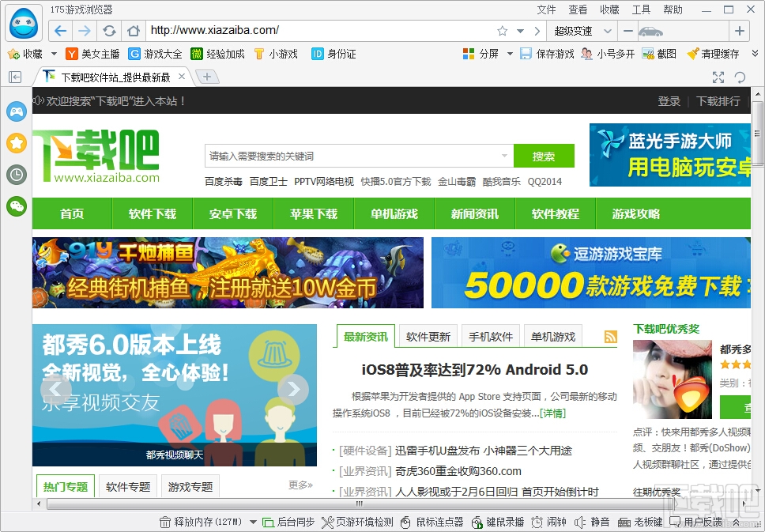765x532 pixels.
Task: Take a screenshot with 截图
Action: pos(659,54)
